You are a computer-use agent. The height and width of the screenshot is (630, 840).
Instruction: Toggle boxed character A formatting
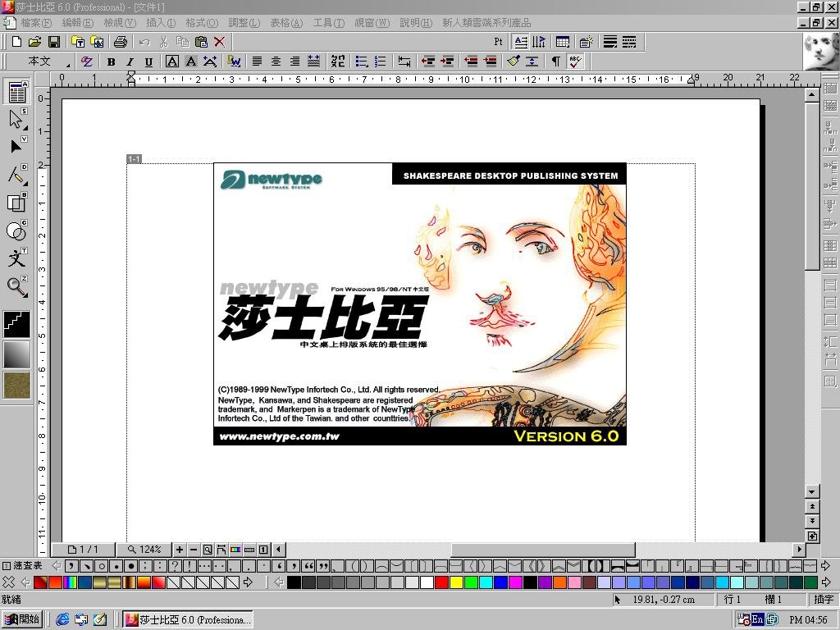tap(172, 61)
